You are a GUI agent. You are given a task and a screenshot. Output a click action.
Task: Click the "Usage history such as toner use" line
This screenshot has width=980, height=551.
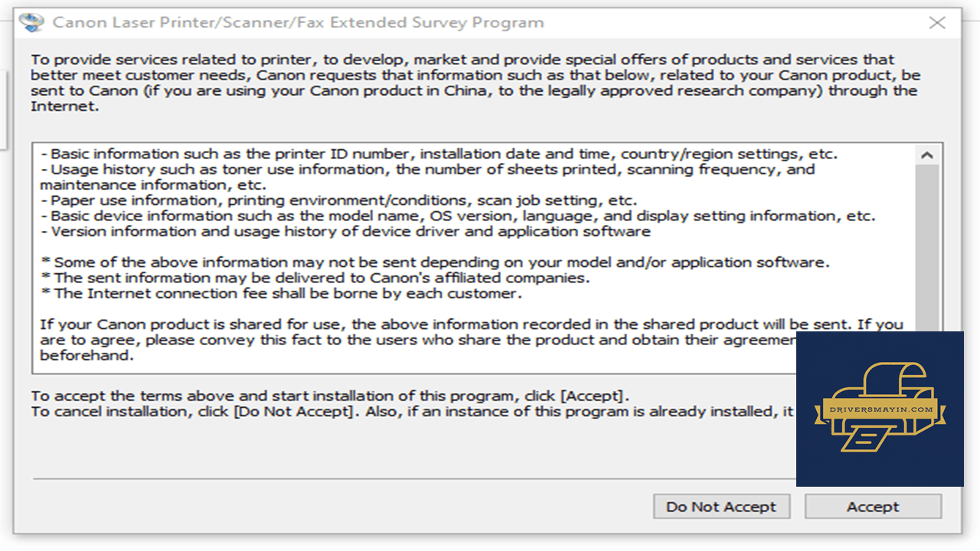[427, 177]
